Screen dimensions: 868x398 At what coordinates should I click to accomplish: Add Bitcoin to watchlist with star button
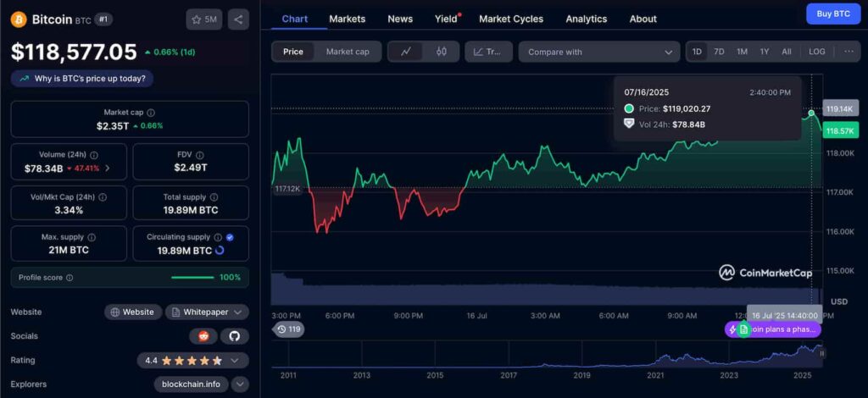[204, 20]
